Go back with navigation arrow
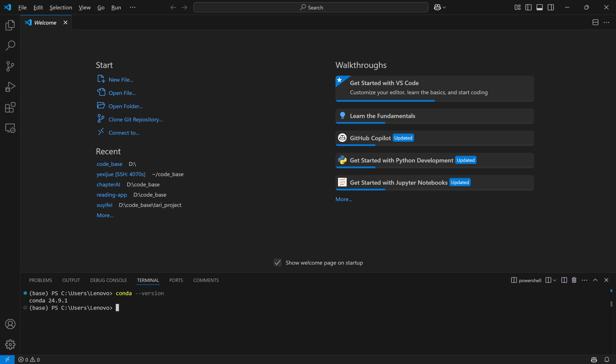 (173, 7)
